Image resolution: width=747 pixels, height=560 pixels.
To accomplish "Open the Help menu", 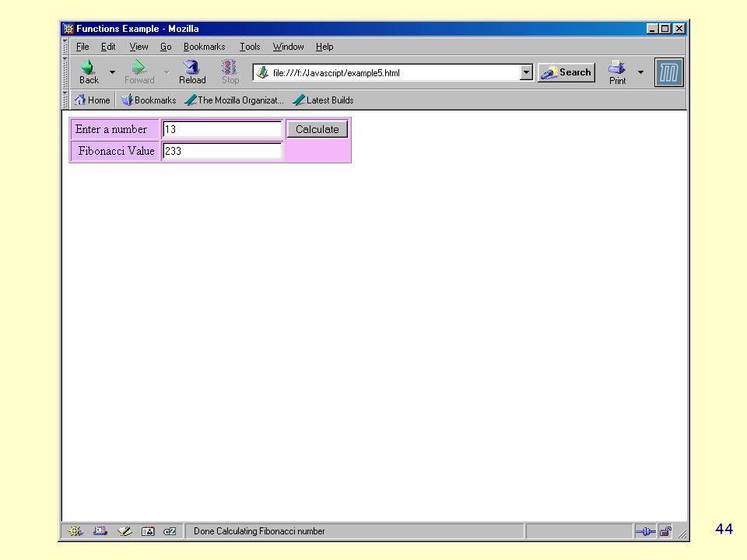I will click(x=324, y=47).
